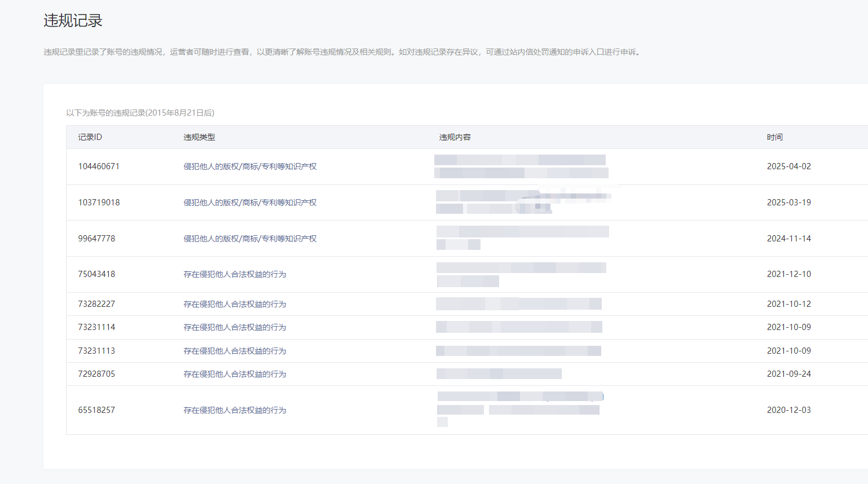The image size is (868, 484).
Task: Click the 时间 column header
Action: point(774,137)
